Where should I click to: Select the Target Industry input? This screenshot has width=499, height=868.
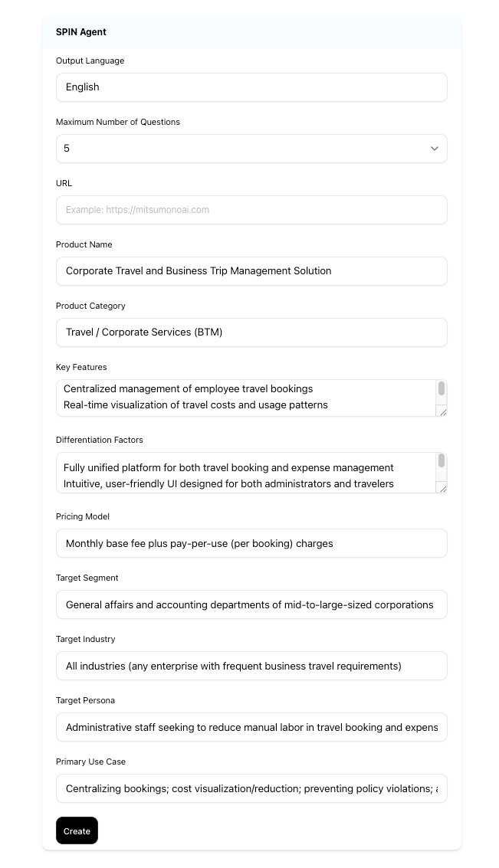pyautogui.click(x=251, y=666)
